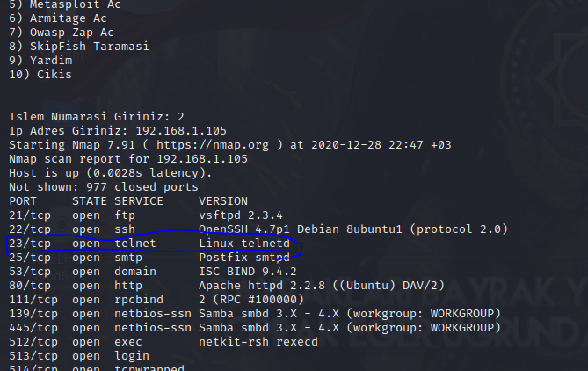Click the highlighted 23/tcp telnet row
This screenshot has height=371, width=588.
tap(149, 244)
